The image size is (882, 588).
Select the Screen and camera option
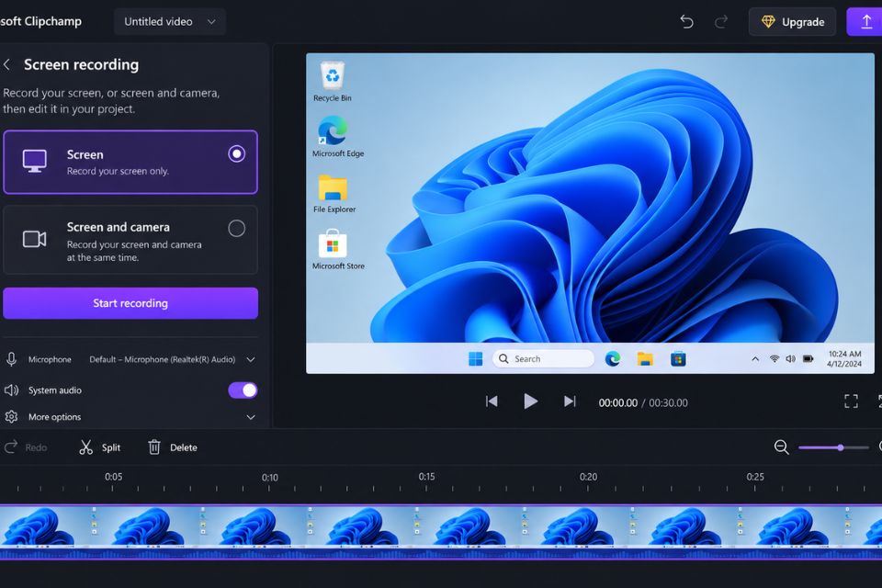(x=130, y=240)
